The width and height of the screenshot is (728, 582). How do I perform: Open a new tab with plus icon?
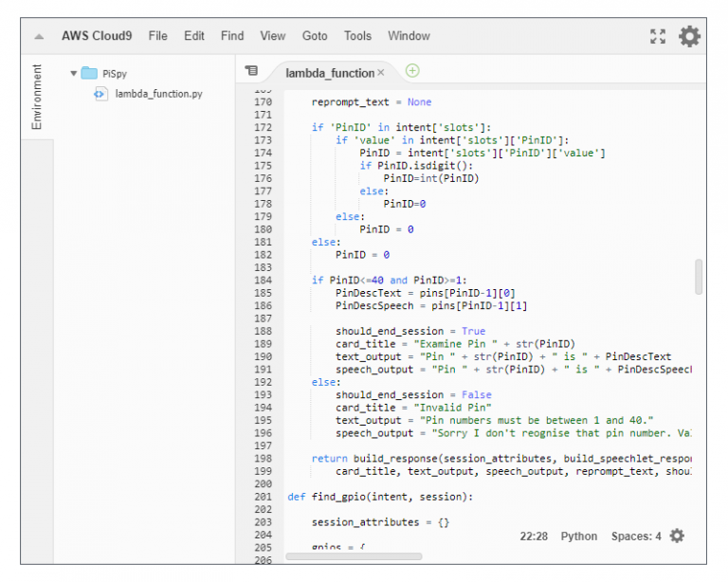[x=412, y=71]
